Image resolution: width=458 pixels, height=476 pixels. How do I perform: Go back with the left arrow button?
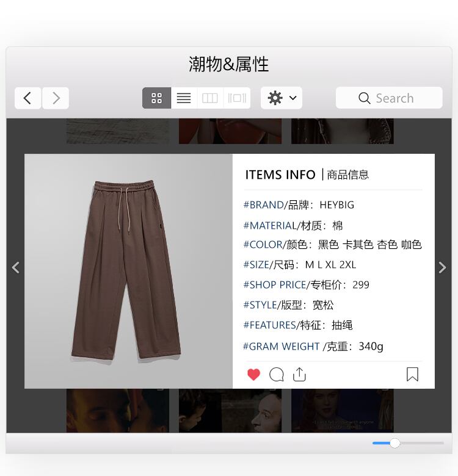(27, 98)
